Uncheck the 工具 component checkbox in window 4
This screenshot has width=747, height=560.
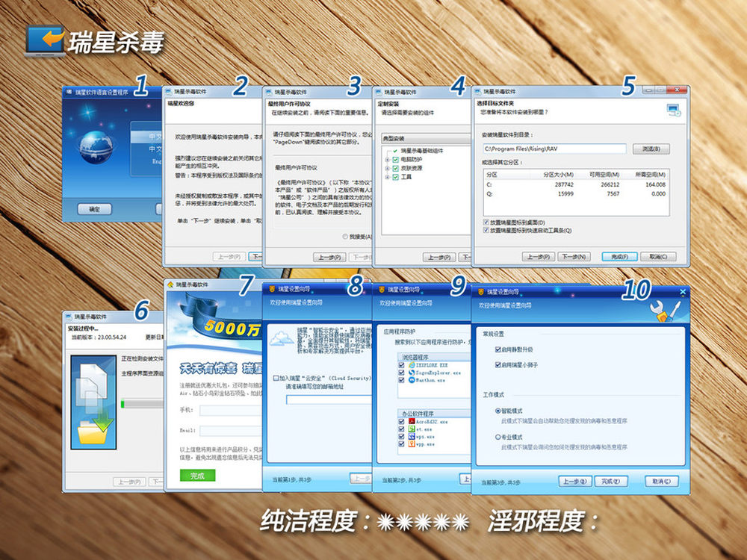395,177
